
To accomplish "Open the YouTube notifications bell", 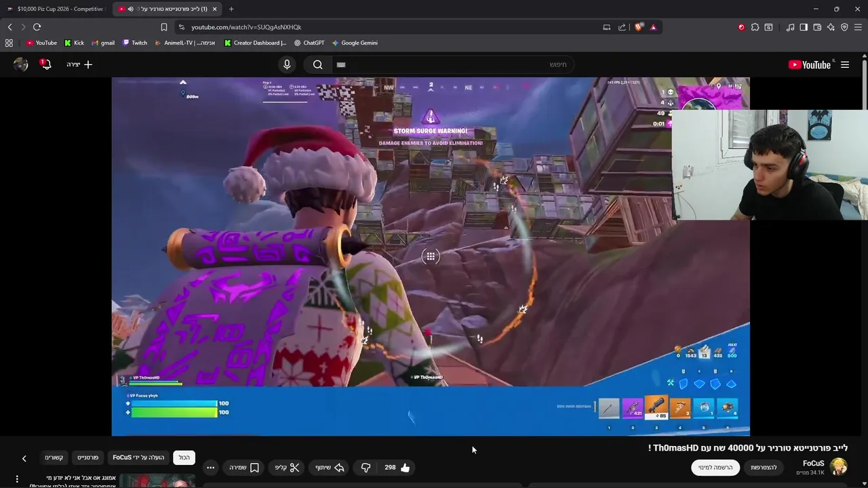I will pyautogui.click(x=45, y=64).
